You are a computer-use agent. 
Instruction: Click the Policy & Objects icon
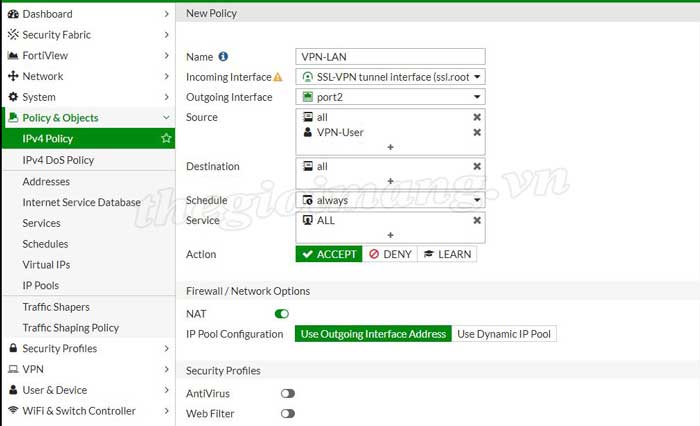pos(13,117)
